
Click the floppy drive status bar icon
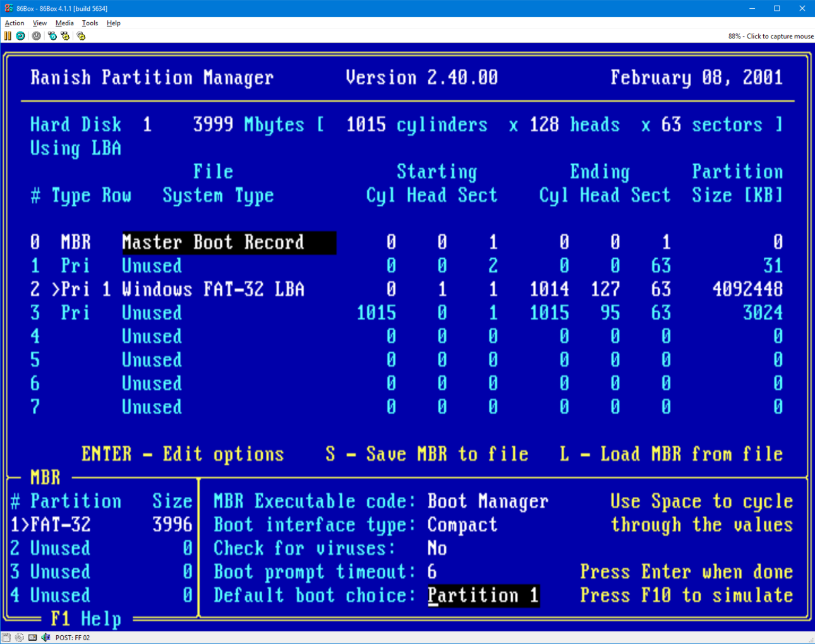[6, 638]
